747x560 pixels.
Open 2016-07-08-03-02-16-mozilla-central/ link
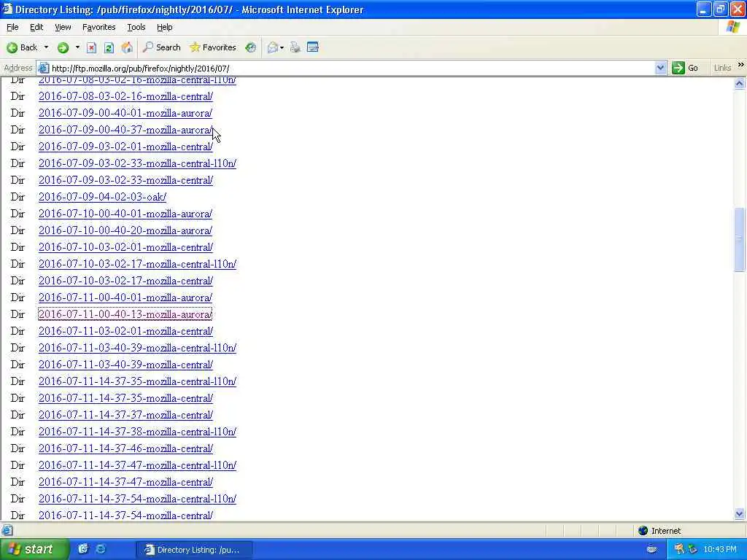point(125,96)
